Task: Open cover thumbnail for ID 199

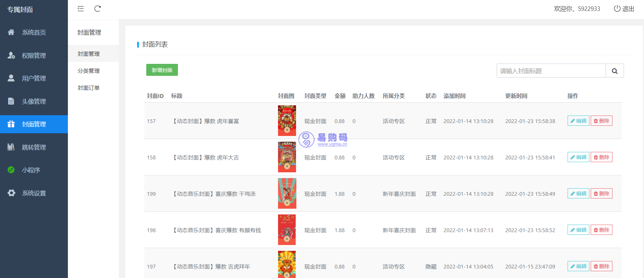Action: [287, 193]
